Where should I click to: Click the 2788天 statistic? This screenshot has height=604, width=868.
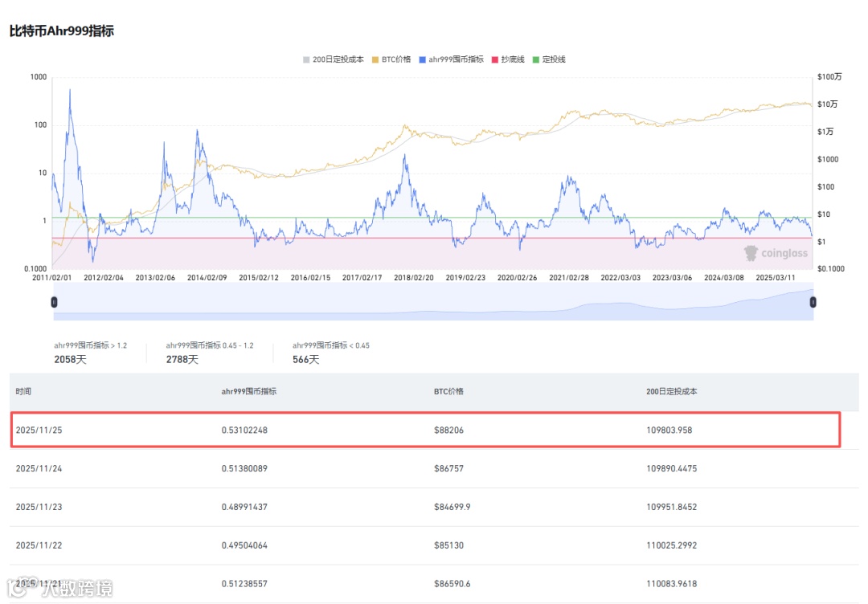(x=182, y=360)
